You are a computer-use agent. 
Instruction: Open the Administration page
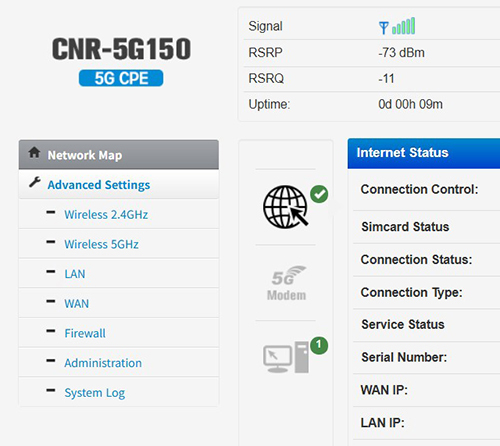click(x=103, y=363)
